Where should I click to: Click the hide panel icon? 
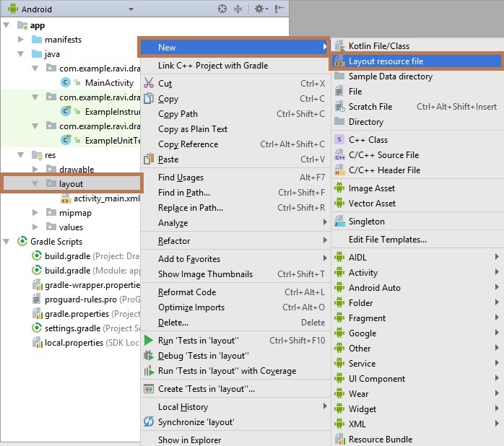[x=279, y=9]
